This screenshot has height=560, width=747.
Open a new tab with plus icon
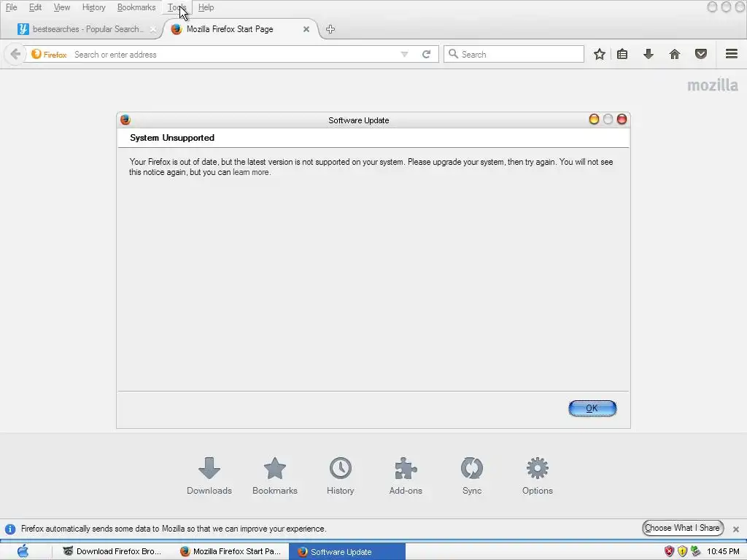point(330,29)
